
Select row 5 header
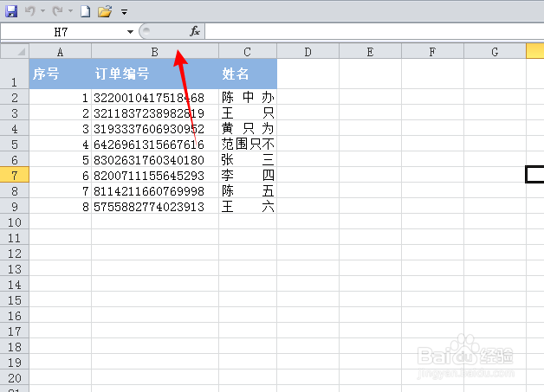click(x=15, y=145)
